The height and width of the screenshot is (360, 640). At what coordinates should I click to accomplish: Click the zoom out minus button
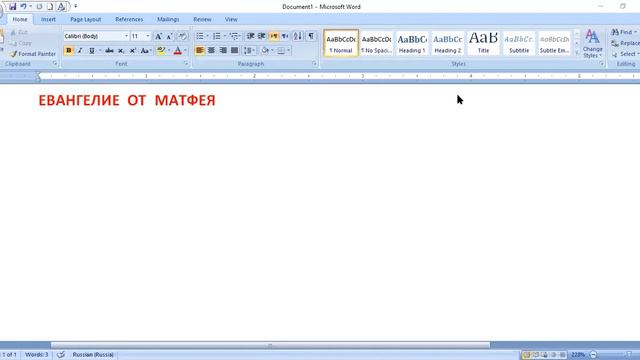(593, 355)
